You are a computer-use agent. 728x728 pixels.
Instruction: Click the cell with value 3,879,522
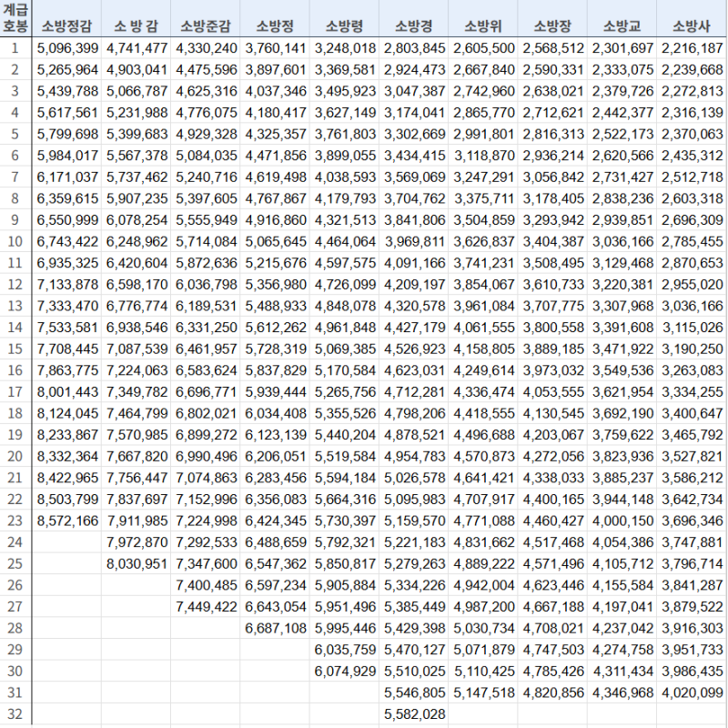point(692,606)
